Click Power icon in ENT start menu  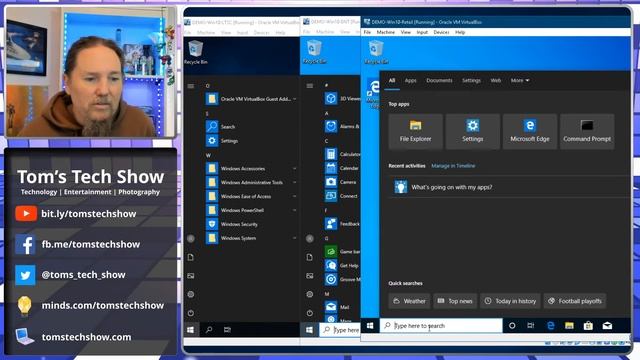310,313
